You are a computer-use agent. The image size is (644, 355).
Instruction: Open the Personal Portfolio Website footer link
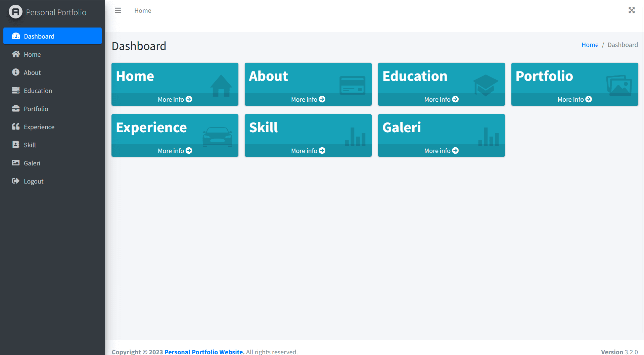point(203,352)
